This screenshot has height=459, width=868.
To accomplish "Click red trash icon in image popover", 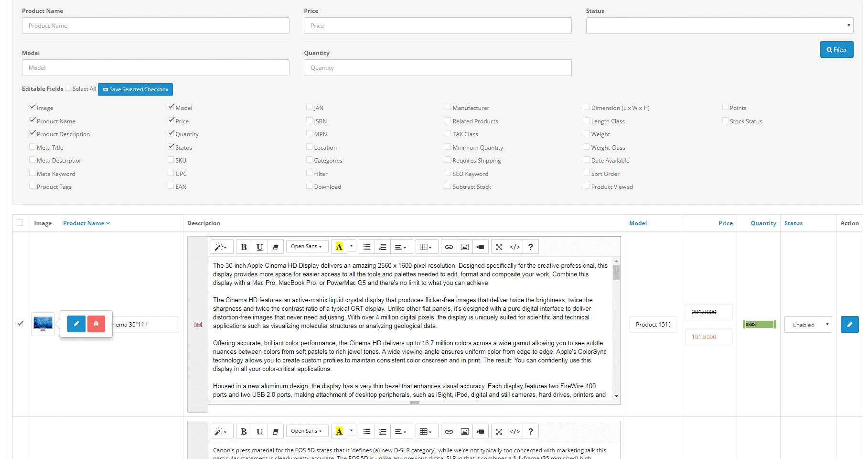I will pyautogui.click(x=96, y=324).
